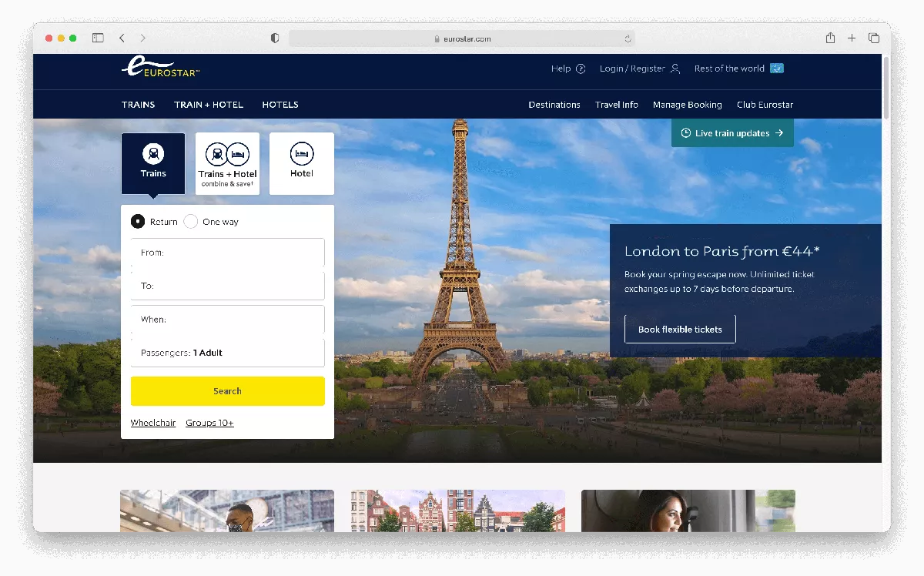
Task: Expand the Passengers selector
Action: (x=227, y=353)
